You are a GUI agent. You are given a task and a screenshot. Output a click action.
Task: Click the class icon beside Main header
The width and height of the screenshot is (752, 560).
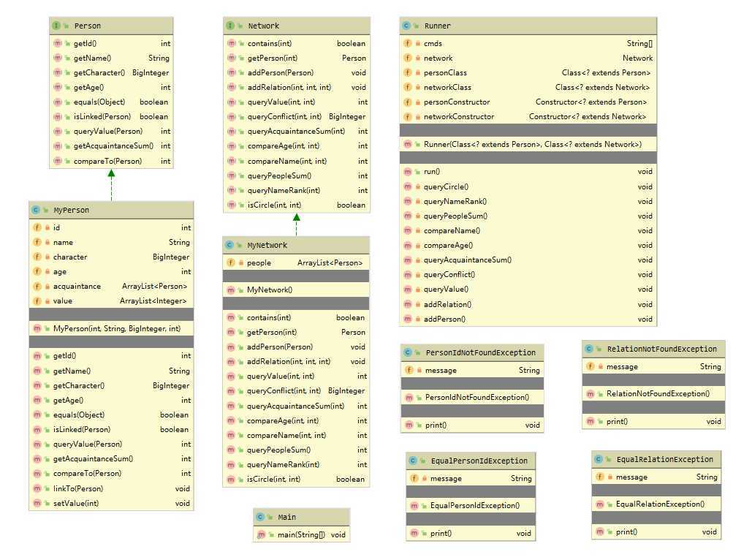pyautogui.click(x=260, y=517)
